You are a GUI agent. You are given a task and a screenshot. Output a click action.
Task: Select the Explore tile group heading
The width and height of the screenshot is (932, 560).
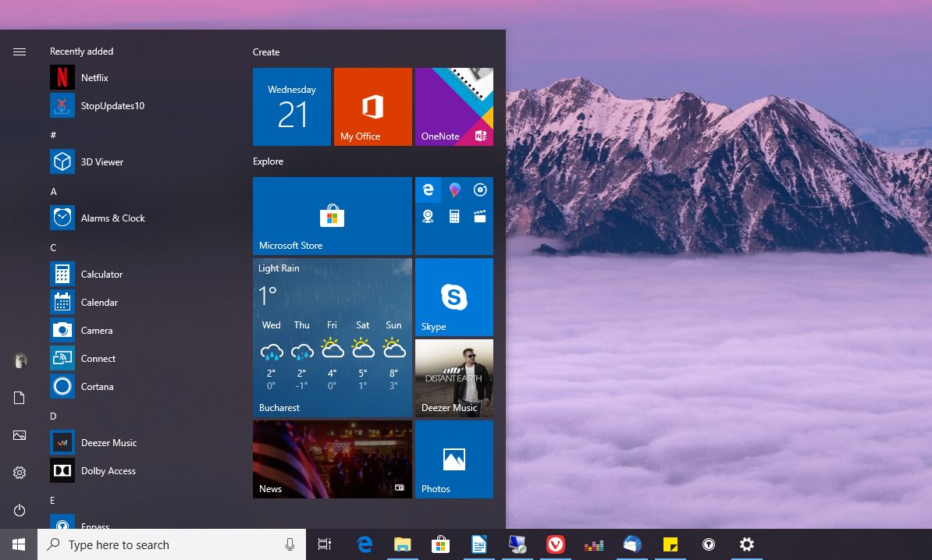pos(268,161)
